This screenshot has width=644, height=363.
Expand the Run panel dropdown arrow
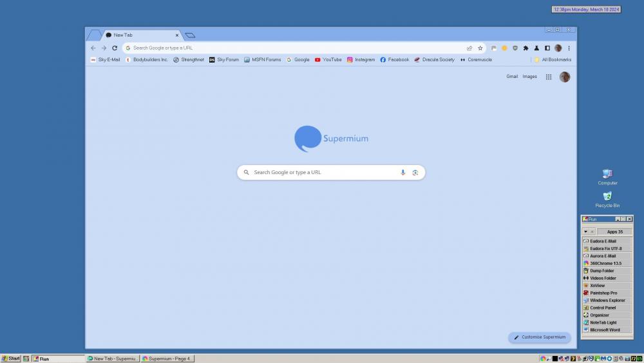point(585,232)
